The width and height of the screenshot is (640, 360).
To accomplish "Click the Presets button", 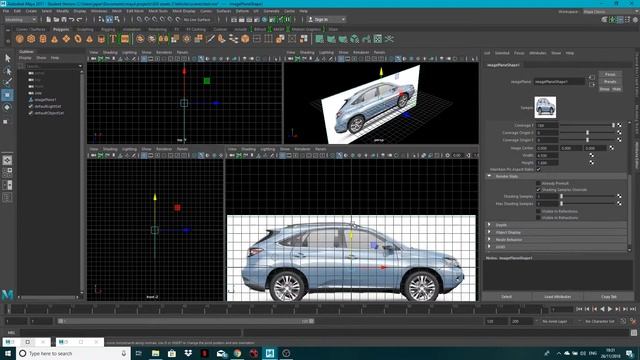I will point(610,82).
